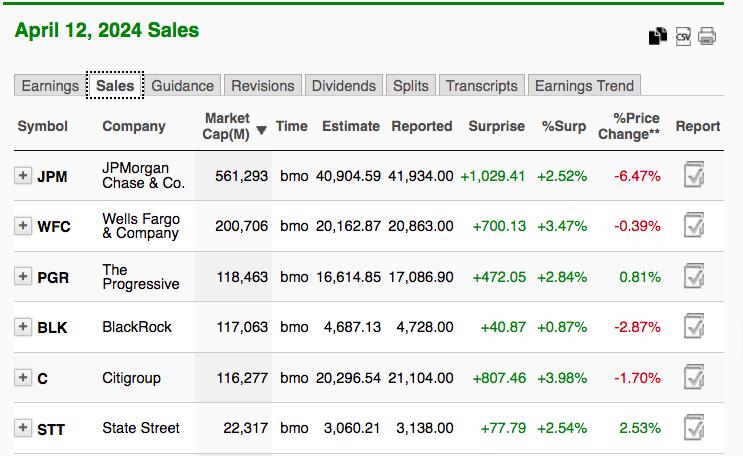Open the BlackRock report icon
This screenshot has height=456, width=743.
(694, 327)
